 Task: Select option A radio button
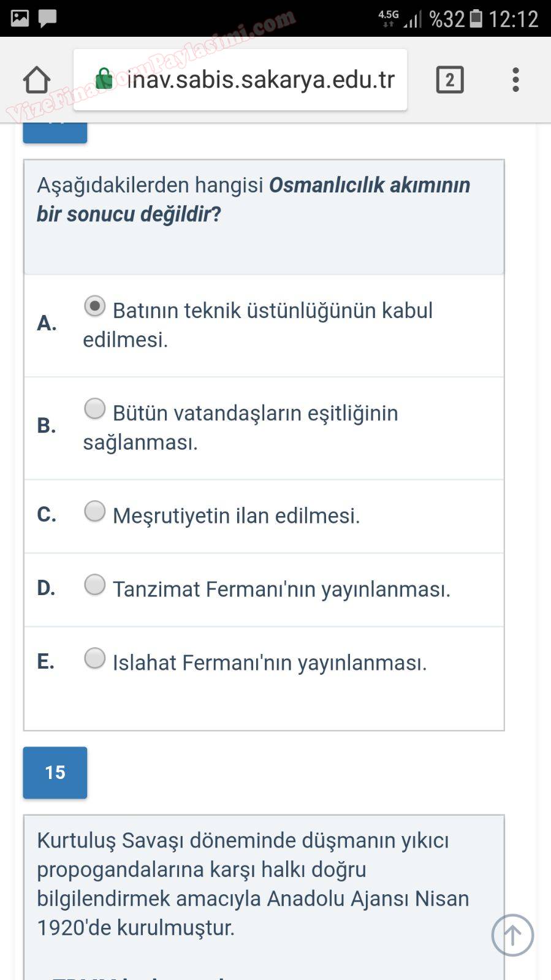coord(95,306)
